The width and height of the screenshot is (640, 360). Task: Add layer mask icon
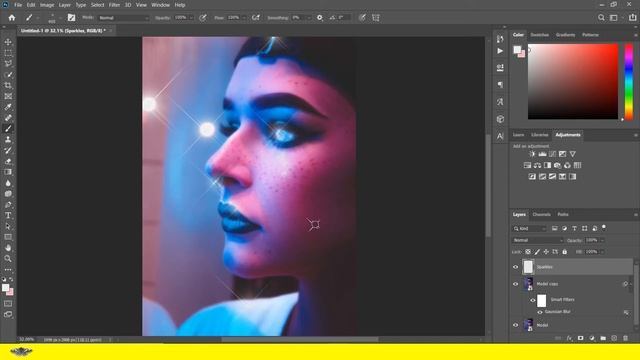point(580,338)
